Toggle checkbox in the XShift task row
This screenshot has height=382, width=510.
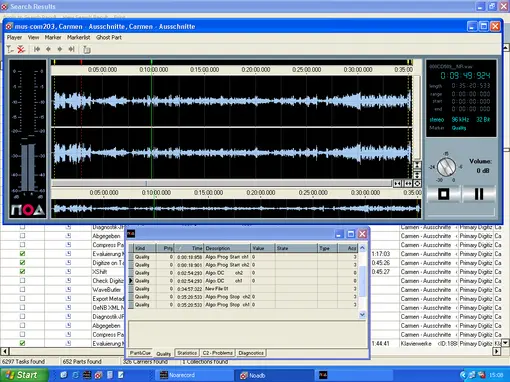tap(22, 272)
